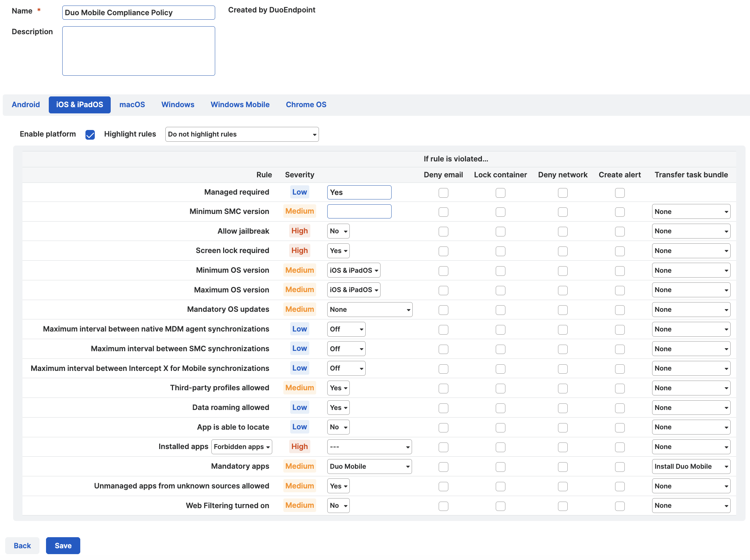Open the Windows tab
750x560 pixels.
click(177, 104)
